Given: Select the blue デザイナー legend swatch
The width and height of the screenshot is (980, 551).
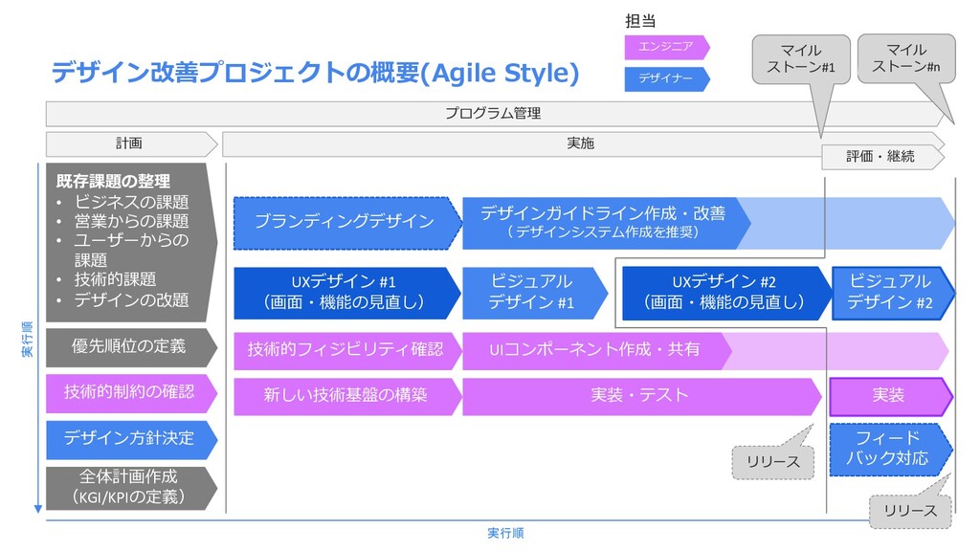Looking at the screenshot, I should 667,78.
